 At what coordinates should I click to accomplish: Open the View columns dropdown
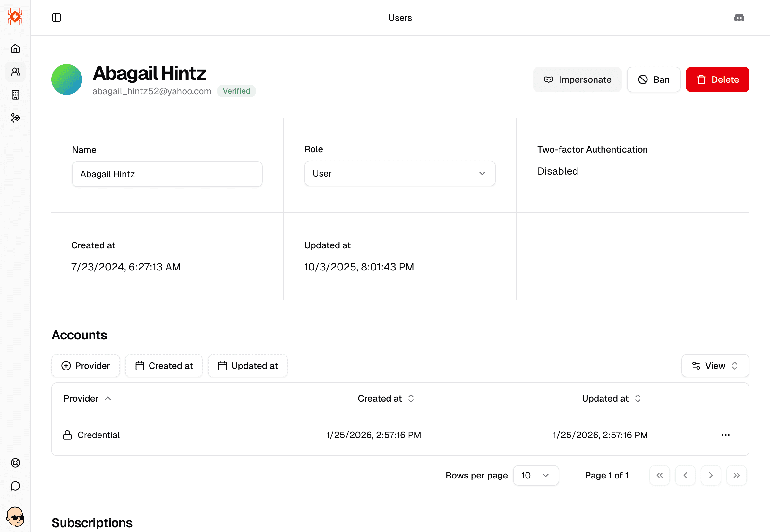[x=715, y=366]
